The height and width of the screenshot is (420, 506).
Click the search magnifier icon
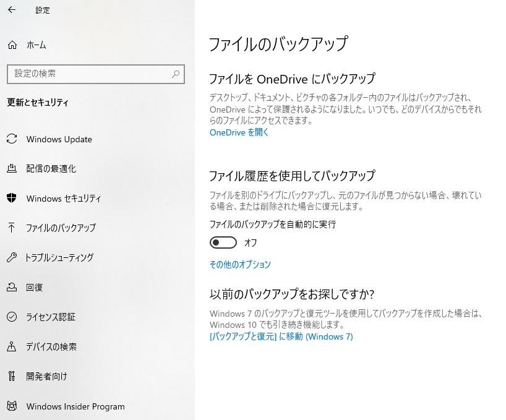(176, 74)
